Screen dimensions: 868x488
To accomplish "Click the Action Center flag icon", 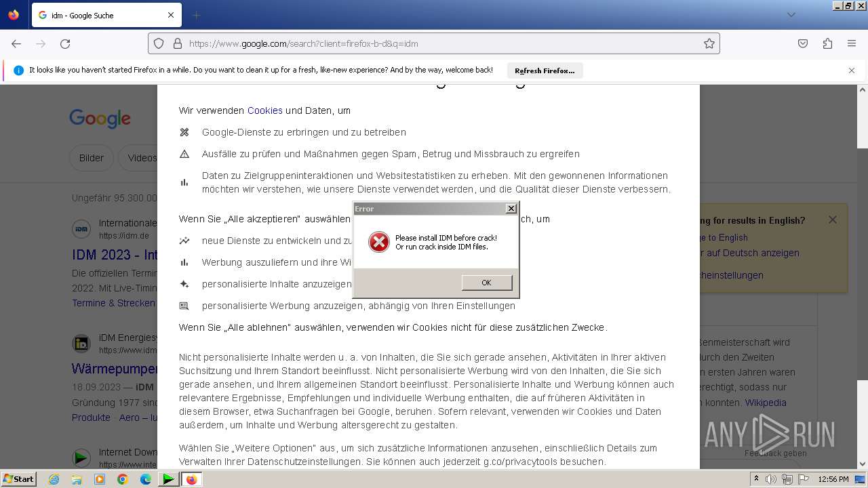I will tap(804, 479).
